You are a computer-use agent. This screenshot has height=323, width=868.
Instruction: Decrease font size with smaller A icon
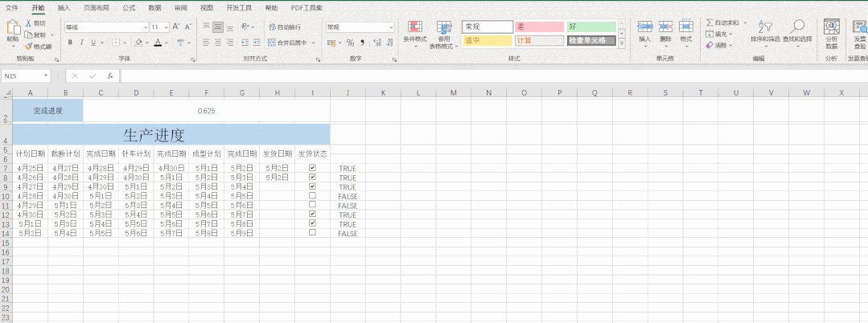point(187,27)
